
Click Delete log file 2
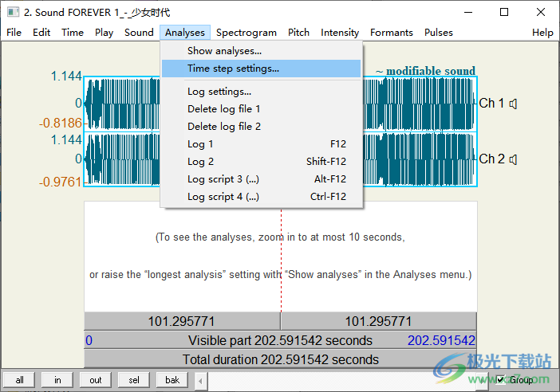224,127
